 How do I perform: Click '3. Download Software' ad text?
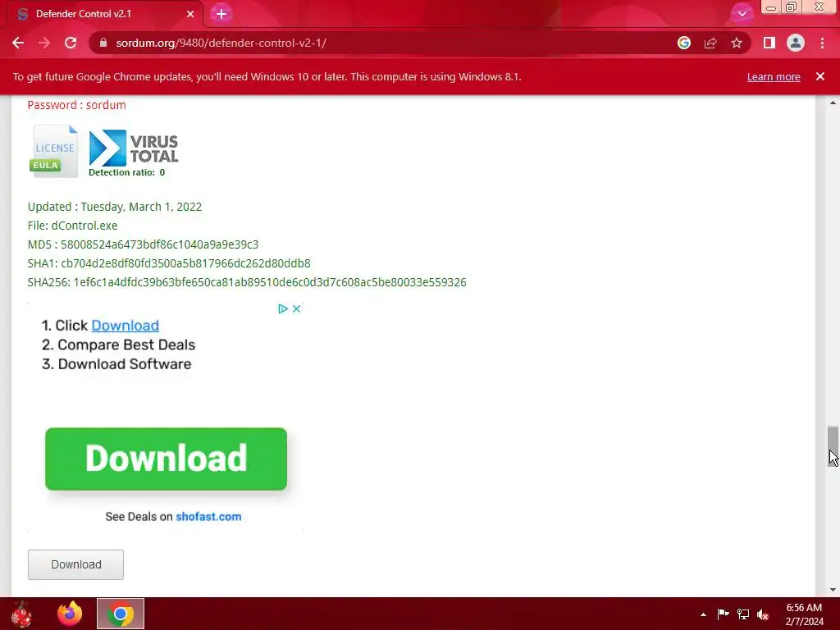(x=116, y=363)
